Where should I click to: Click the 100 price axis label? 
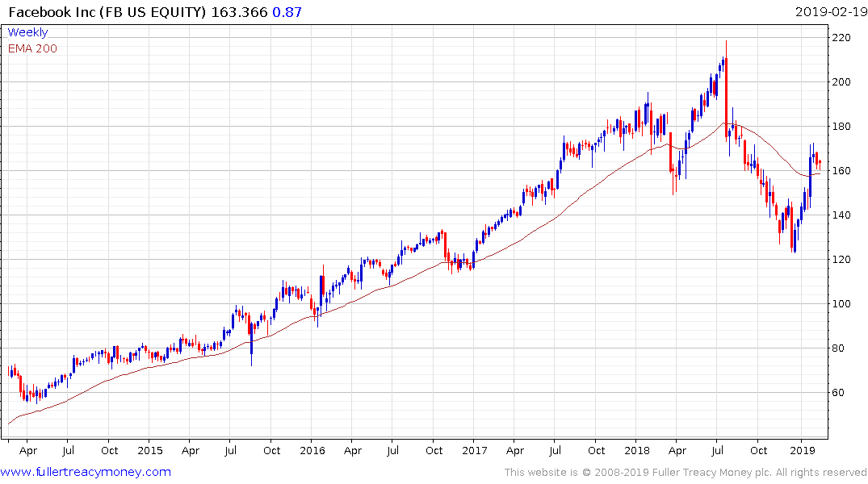click(x=841, y=303)
